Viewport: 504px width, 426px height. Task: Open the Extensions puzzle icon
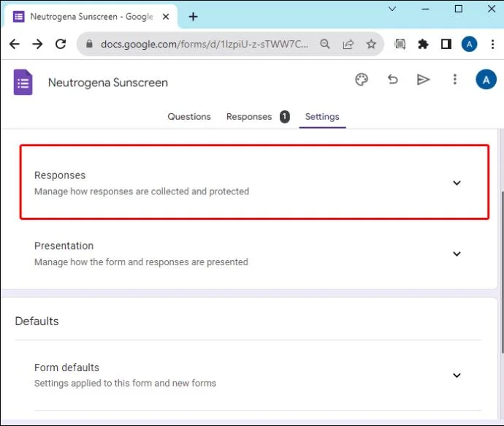(x=423, y=44)
